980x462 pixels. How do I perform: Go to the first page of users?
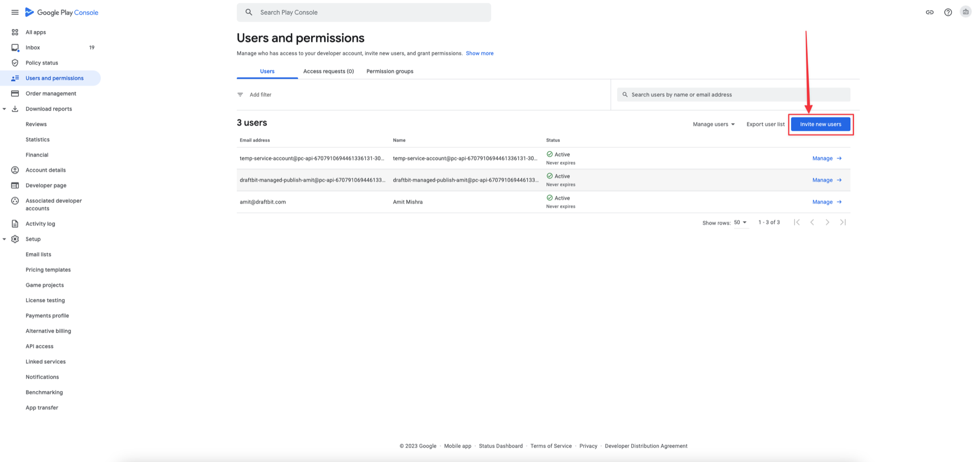point(797,222)
